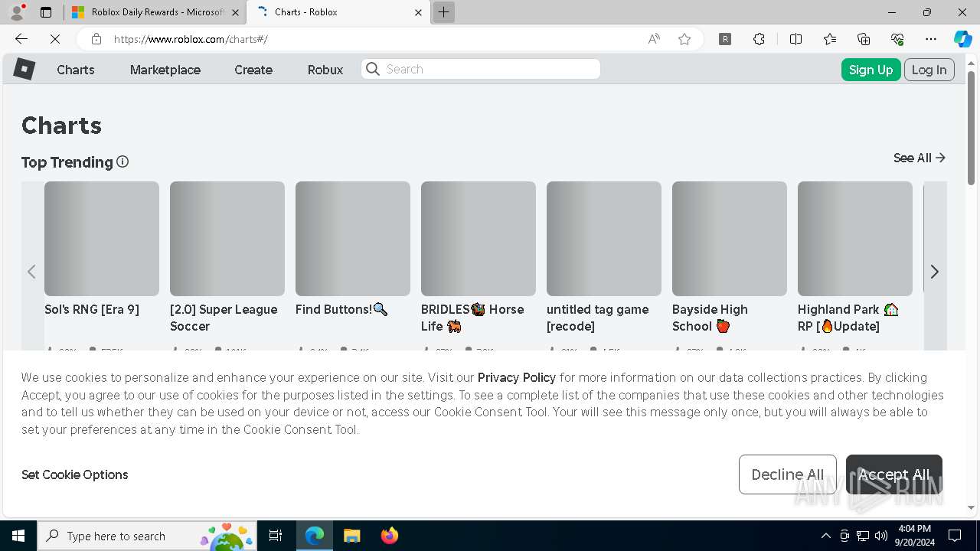Go back with browser back arrow
The width and height of the screenshot is (980, 551).
click(x=21, y=39)
